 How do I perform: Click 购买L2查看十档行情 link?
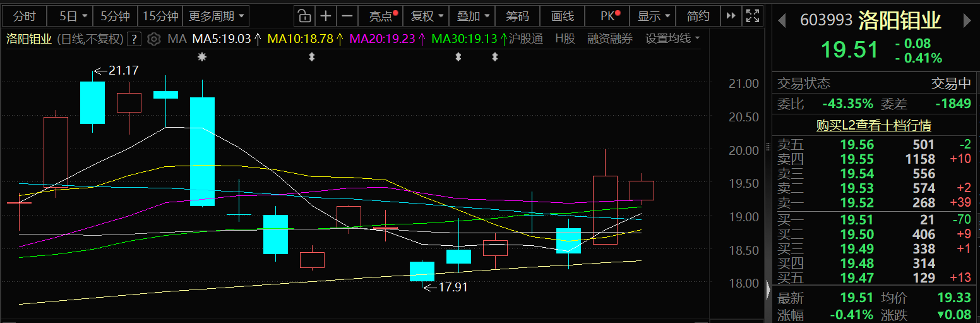[x=873, y=126]
